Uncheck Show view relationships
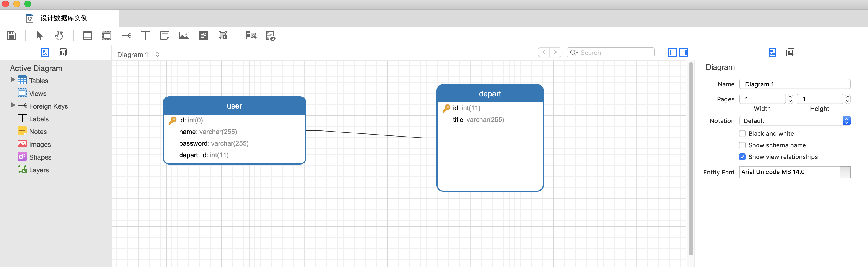The image size is (868, 267). pyautogui.click(x=742, y=156)
